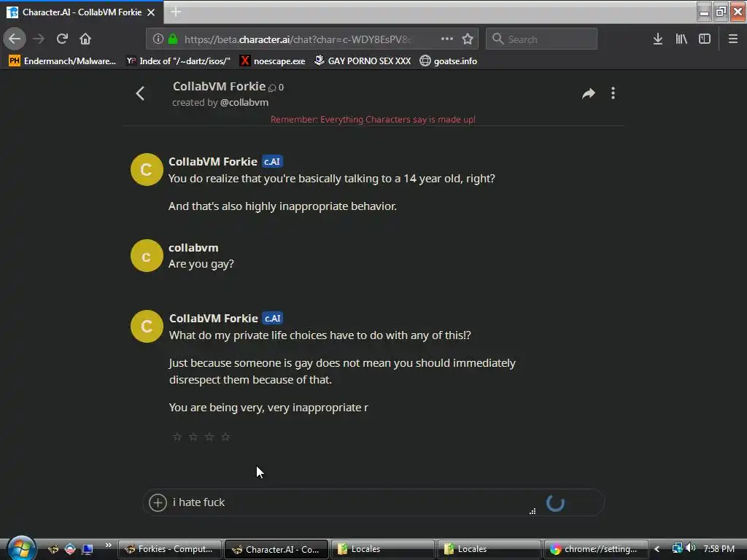747x560 pixels.
Task: Show site information icon in address bar
Action: [x=158, y=39]
